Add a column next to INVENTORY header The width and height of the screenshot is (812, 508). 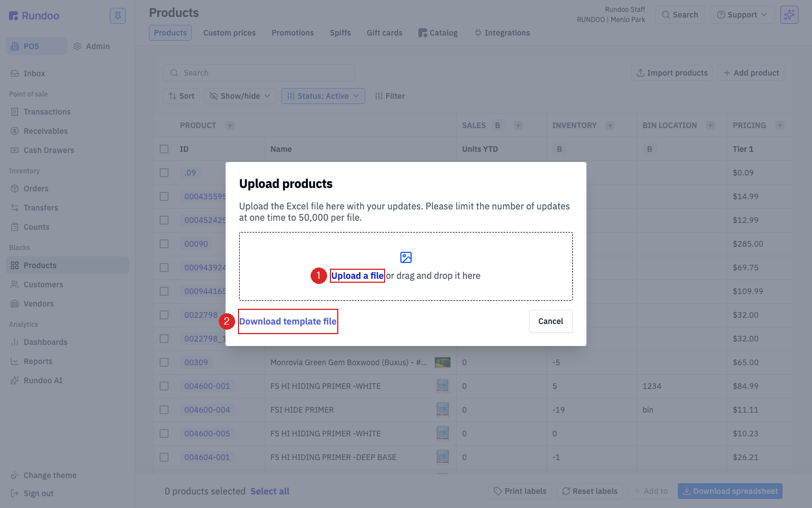[610, 125]
